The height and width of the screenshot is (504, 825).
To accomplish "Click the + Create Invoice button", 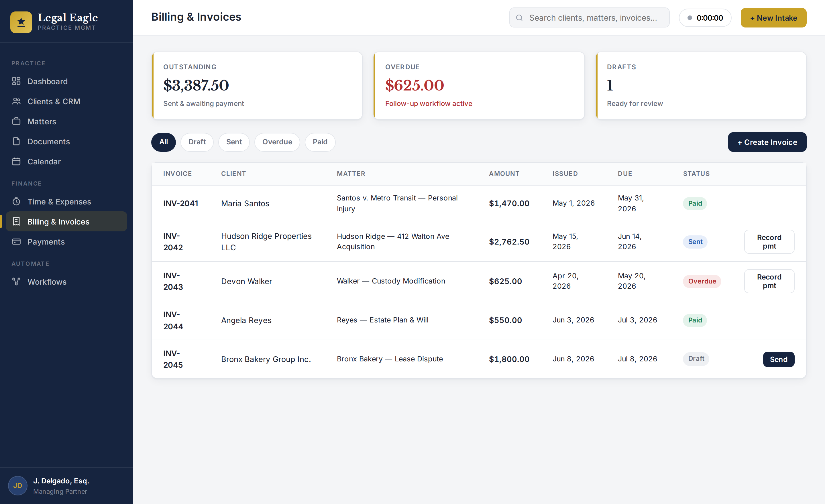I will [x=767, y=142].
